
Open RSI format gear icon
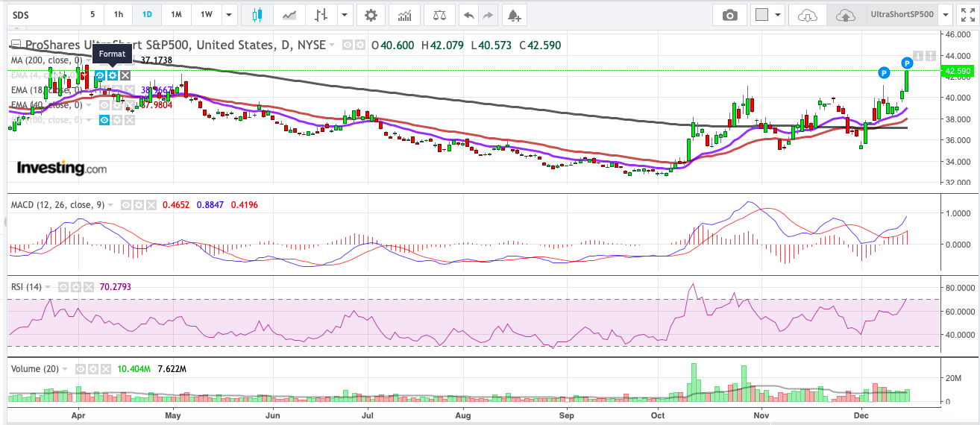[x=75, y=286]
